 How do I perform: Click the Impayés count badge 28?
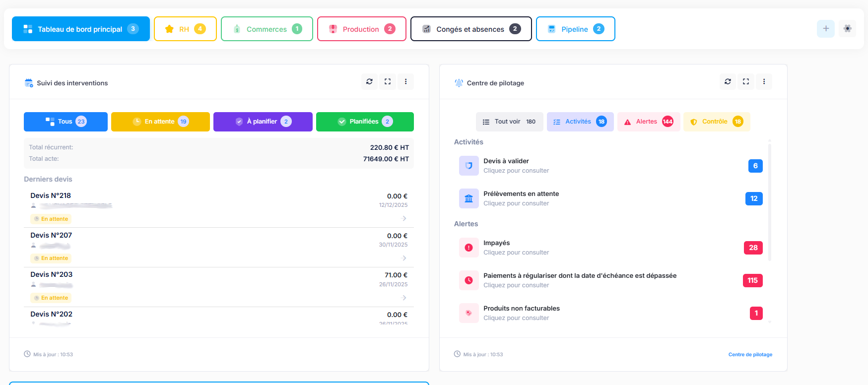coord(753,248)
